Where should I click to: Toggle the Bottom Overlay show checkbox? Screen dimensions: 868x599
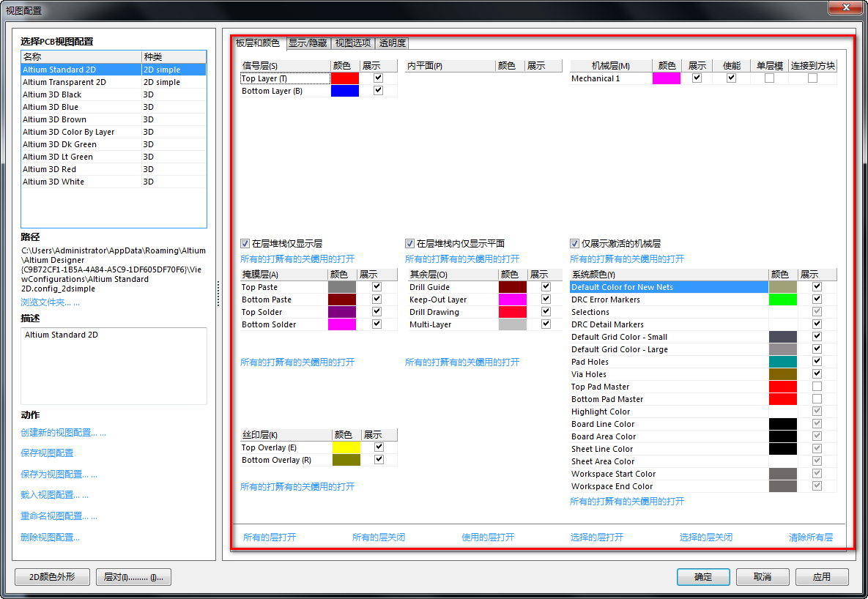point(379,459)
